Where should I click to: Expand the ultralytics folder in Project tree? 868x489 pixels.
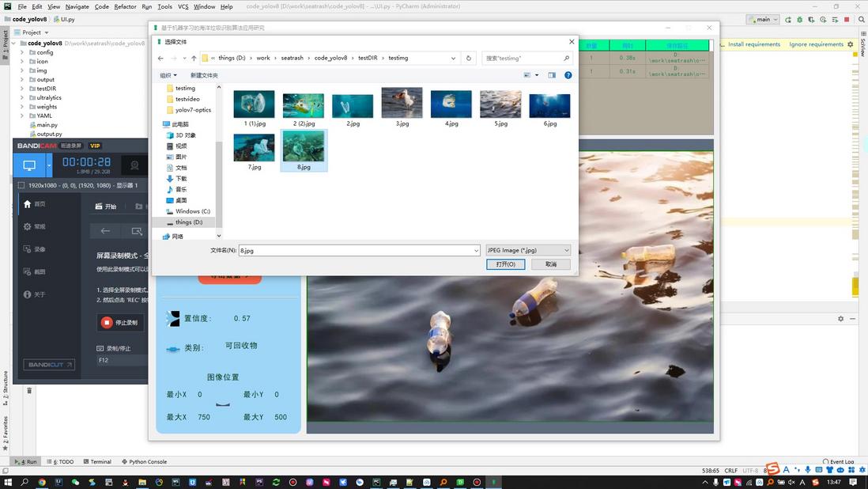[x=22, y=97]
